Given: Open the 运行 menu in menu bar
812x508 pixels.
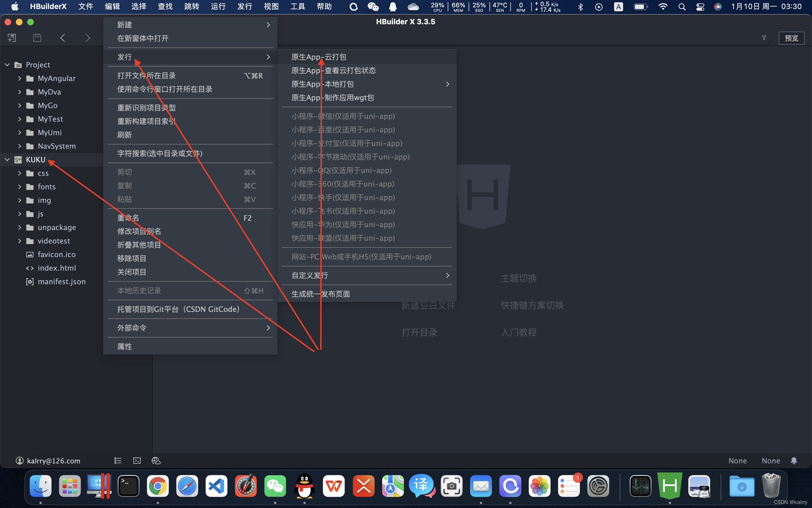Looking at the screenshot, I should [218, 6].
